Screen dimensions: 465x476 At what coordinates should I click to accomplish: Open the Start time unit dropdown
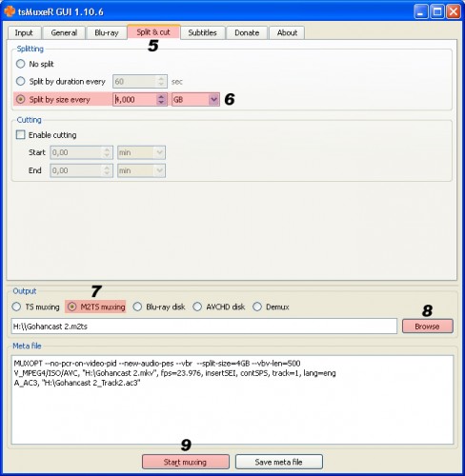click(x=141, y=152)
